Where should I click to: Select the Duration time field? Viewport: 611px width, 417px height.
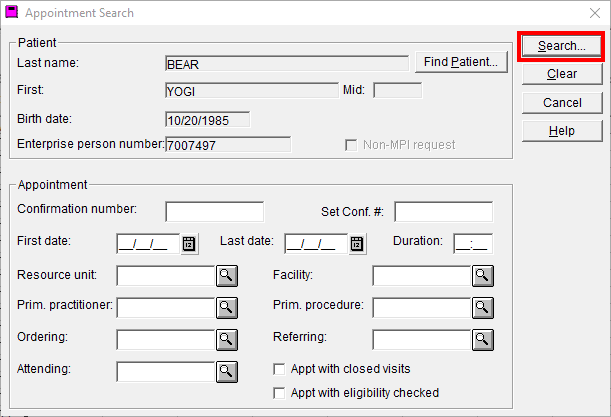pos(473,244)
